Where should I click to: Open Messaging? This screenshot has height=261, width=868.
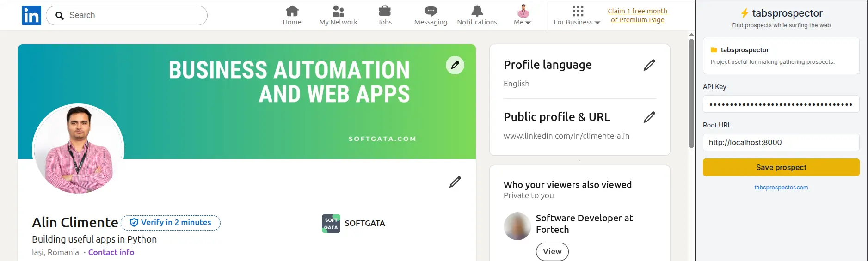(x=431, y=15)
